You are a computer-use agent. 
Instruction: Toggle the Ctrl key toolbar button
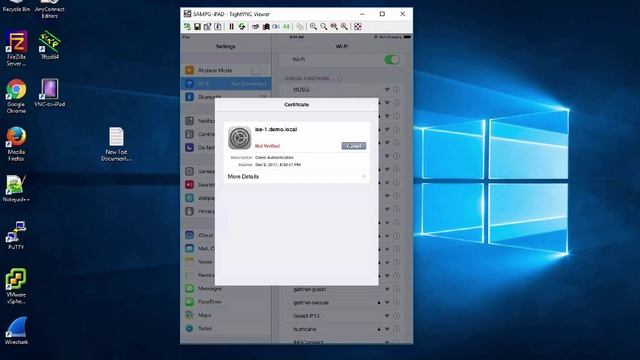276,27
